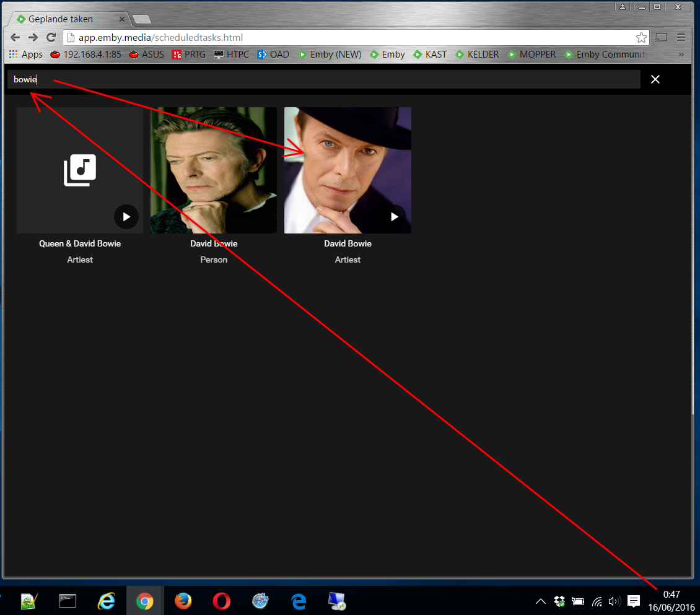Image resolution: width=700 pixels, height=615 pixels.
Task: Switch to Chrome in the taskbar
Action: coord(144,601)
